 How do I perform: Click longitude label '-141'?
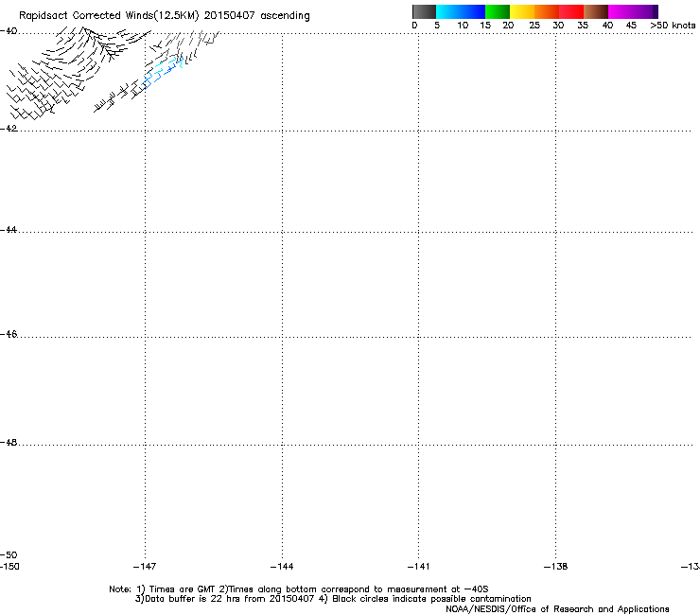click(418, 567)
